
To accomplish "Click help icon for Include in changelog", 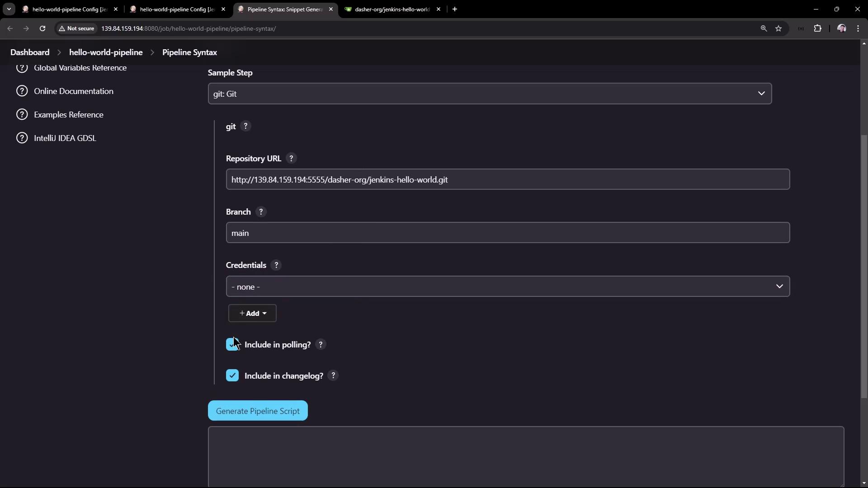I will click(333, 376).
